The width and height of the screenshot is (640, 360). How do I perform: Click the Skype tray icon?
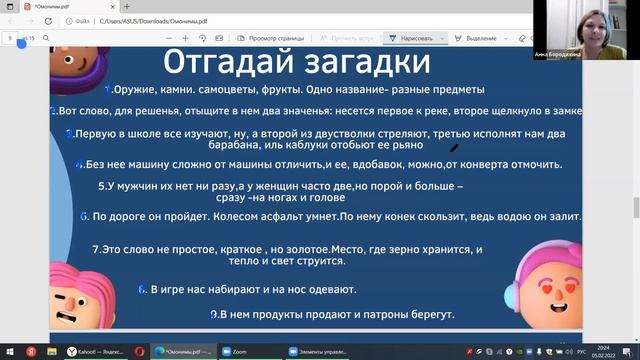(x=489, y=351)
